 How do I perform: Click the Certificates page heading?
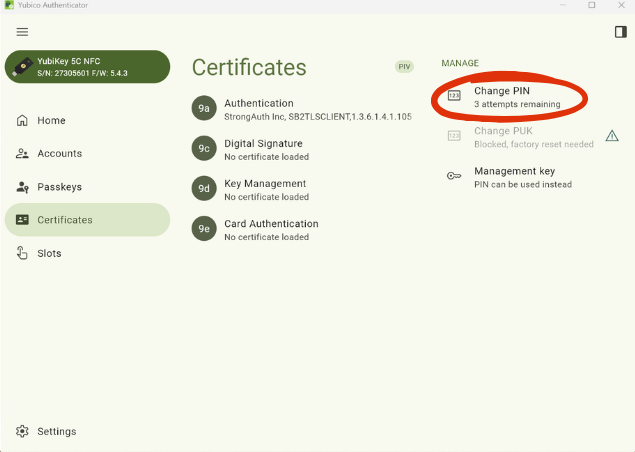point(249,67)
